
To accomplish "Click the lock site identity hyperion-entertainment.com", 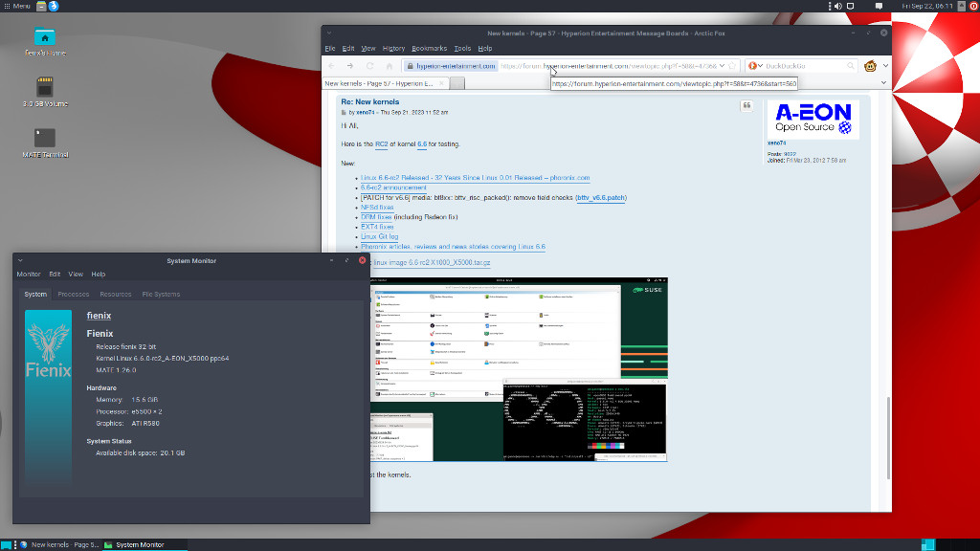I will pos(450,66).
